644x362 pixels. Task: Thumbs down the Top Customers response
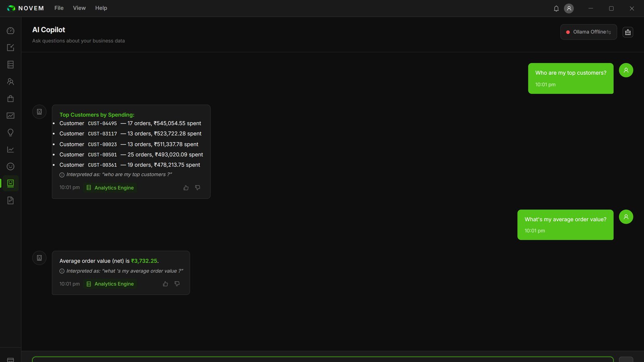coord(198,188)
